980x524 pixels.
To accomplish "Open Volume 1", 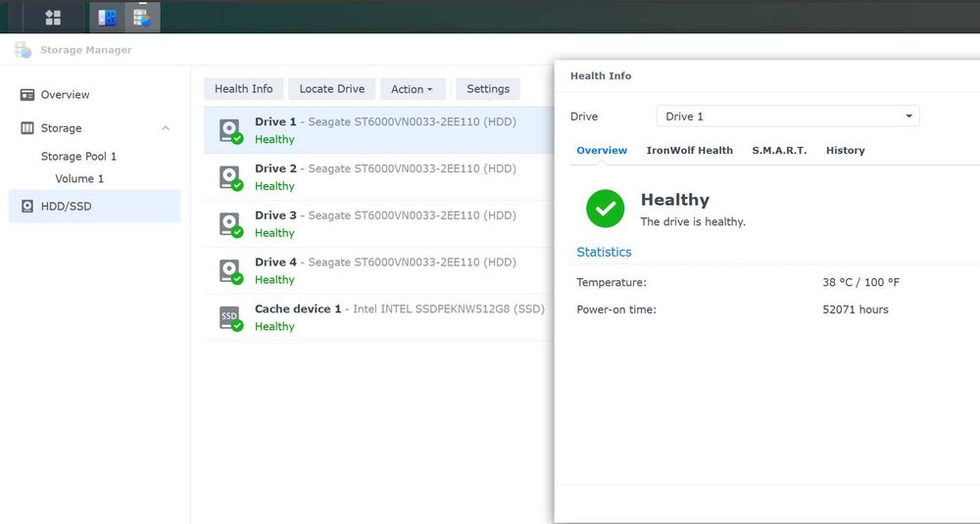I will (79, 178).
